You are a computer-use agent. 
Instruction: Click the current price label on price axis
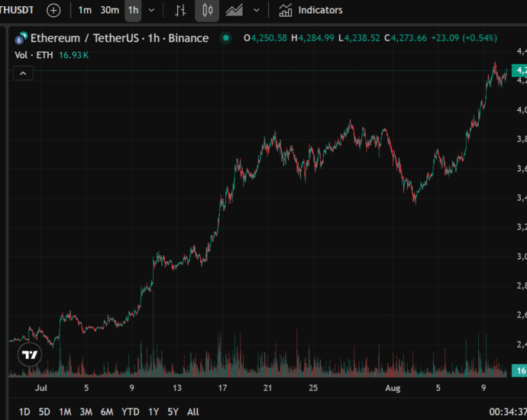519,70
